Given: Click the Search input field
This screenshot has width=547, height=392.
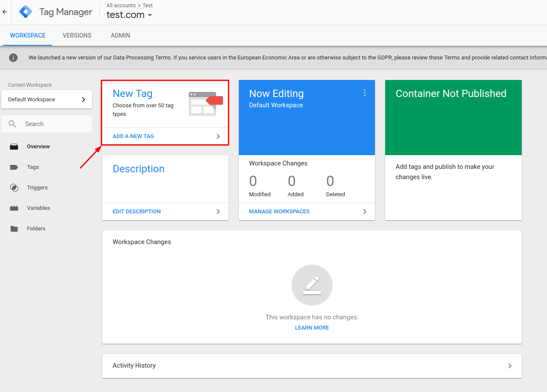Looking at the screenshot, I should coord(47,124).
